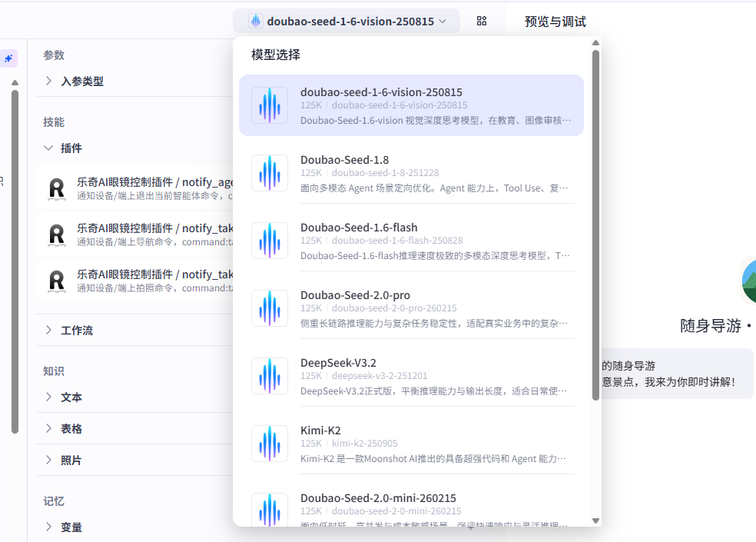Viewport: 756px width, 542px height.
Task: Click the left panel scroll up arrow
Action: point(15,82)
